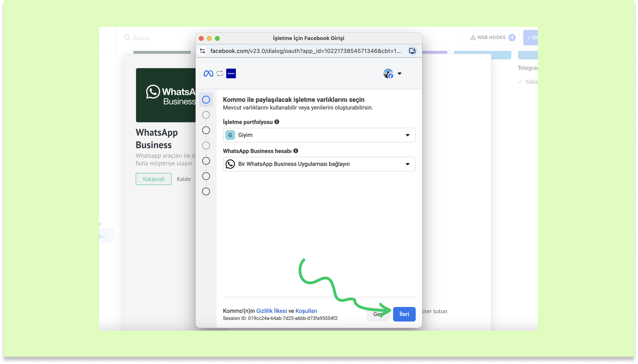Open the Giyim business portfolio dropdown
The height and width of the screenshot is (364, 638).
(x=319, y=135)
